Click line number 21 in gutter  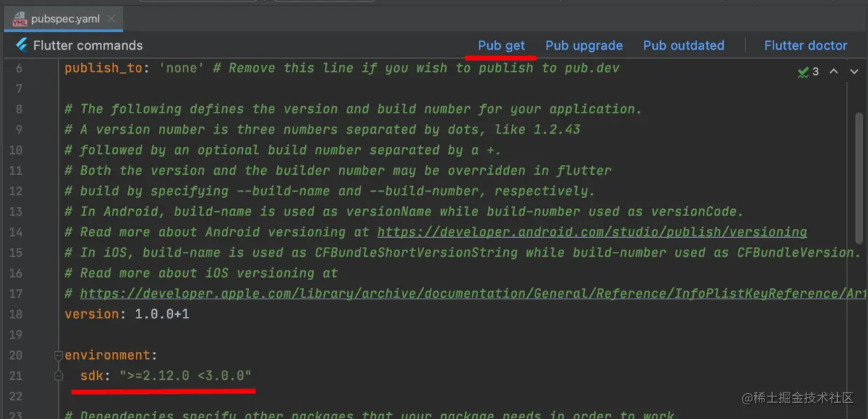pyautogui.click(x=15, y=376)
